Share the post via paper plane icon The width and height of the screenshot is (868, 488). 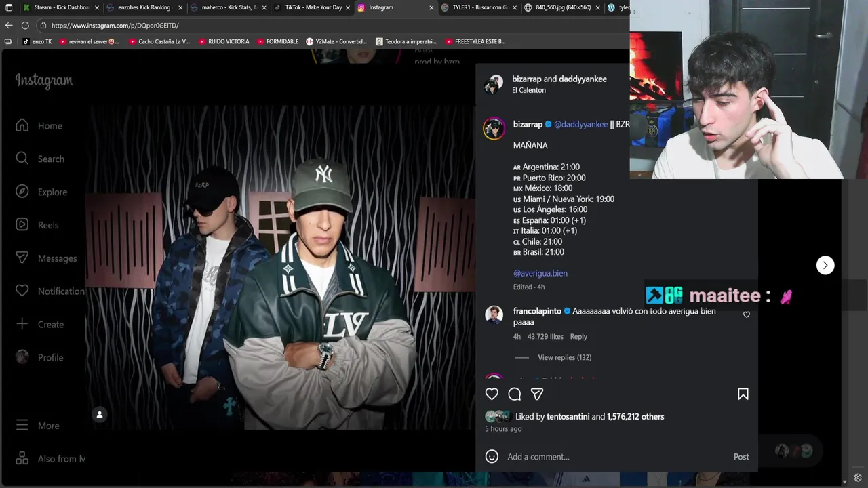(537, 394)
